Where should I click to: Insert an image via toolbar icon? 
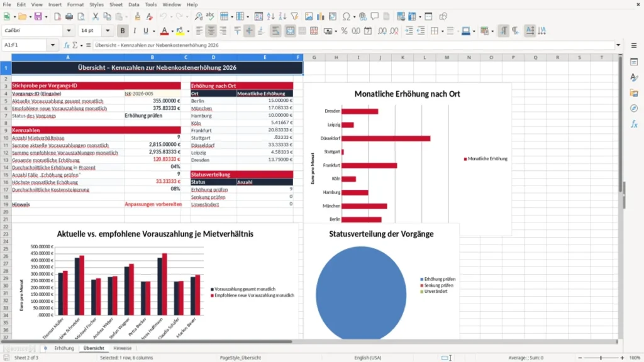(309, 16)
